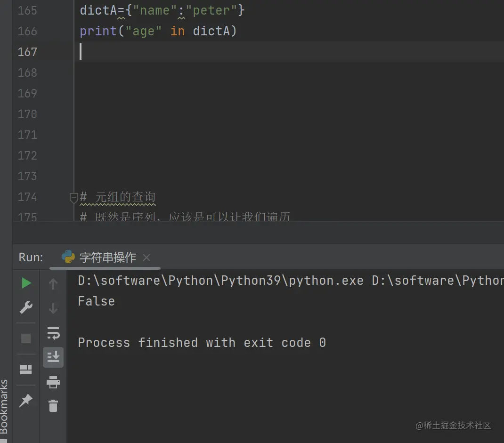Open run configuration wrench settings
Viewport: 504px width, 443px height.
pos(26,307)
